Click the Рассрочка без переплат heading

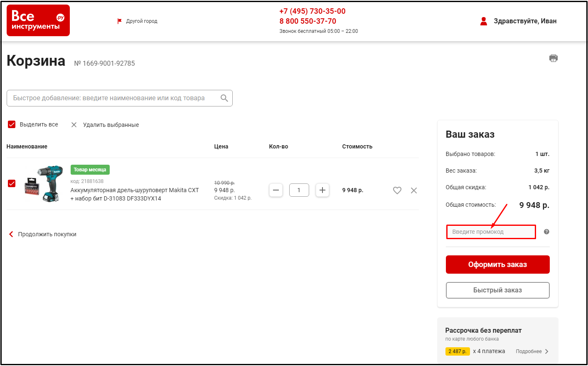[x=483, y=330]
